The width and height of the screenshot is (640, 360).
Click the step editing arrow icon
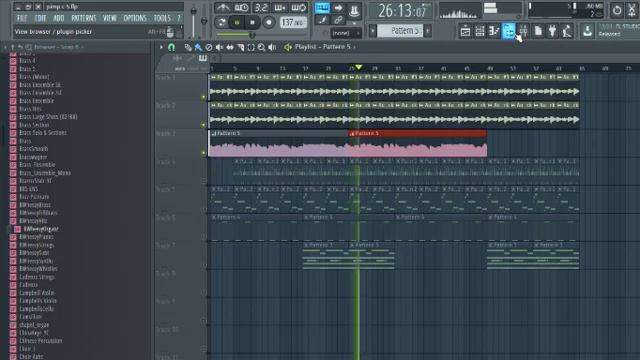coord(338,7)
